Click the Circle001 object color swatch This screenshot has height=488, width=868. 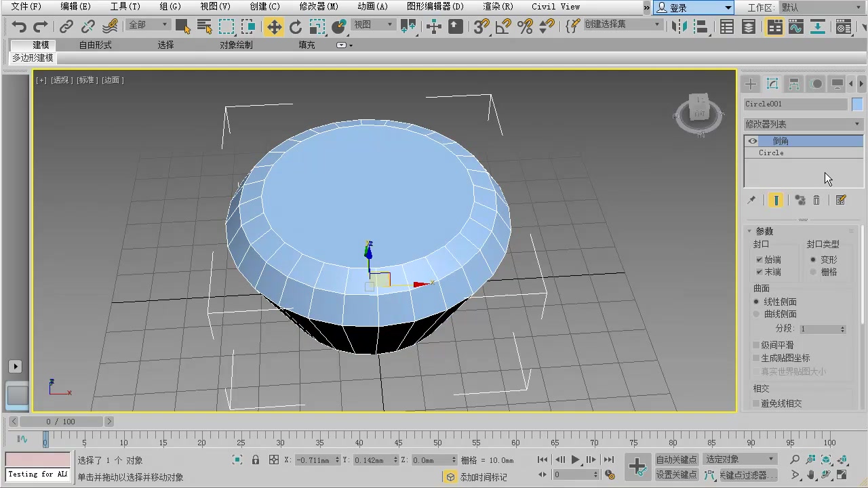[857, 104]
